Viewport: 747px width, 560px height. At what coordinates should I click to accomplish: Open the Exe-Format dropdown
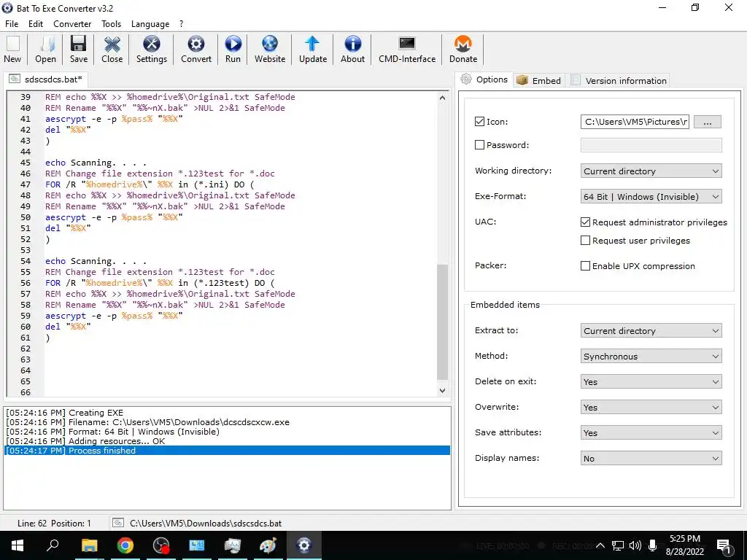tap(651, 197)
